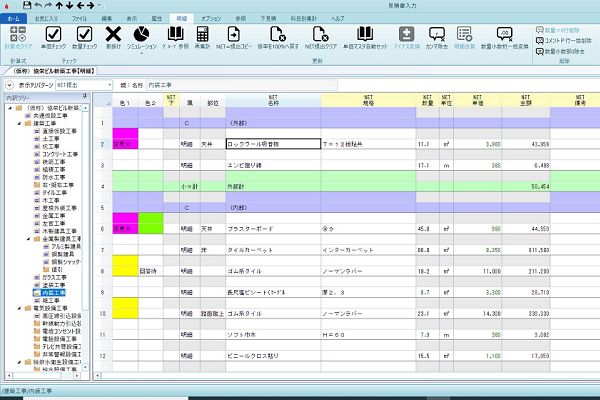Click the 単価マスタ自動セット book icon
The height and width of the screenshot is (400, 600).
click(365, 34)
